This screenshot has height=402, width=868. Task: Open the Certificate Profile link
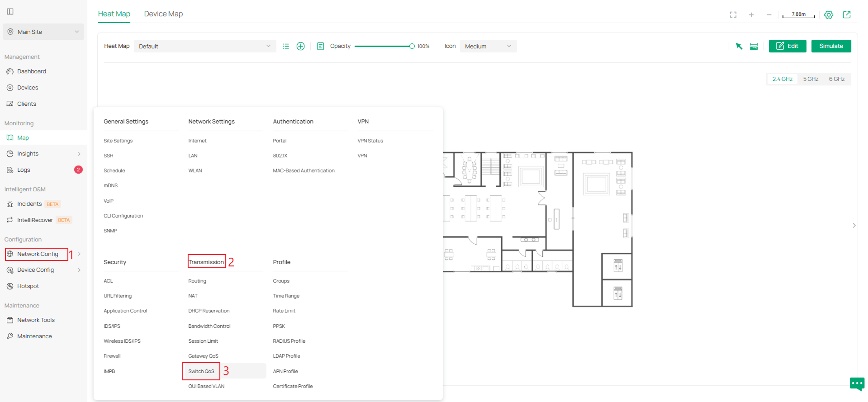[293, 386]
